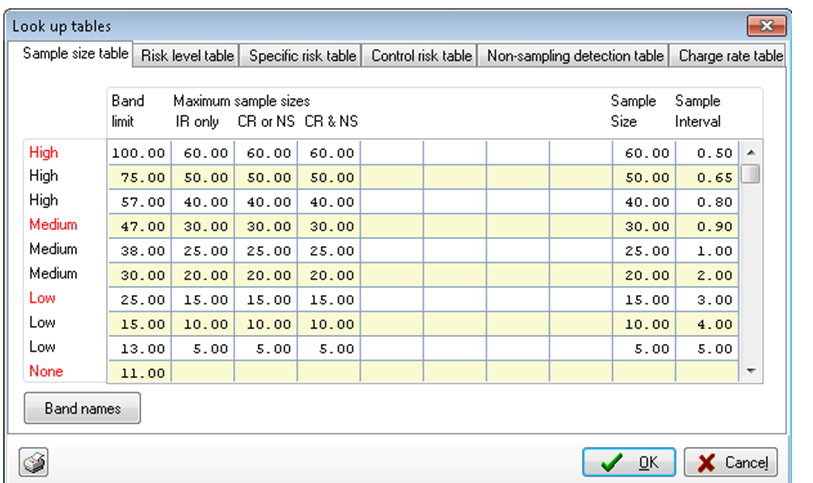813x483 pixels.
Task: Click sample interval cell 3.00
Action: pyautogui.click(x=707, y=300)
